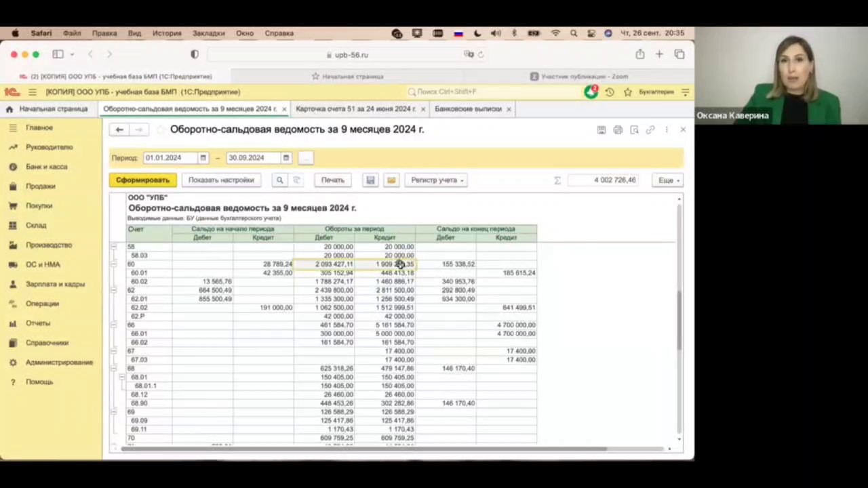This screenshot has width=868, height=488.
Task: Click the Помощь question mark icon
Action: point(12,382)
